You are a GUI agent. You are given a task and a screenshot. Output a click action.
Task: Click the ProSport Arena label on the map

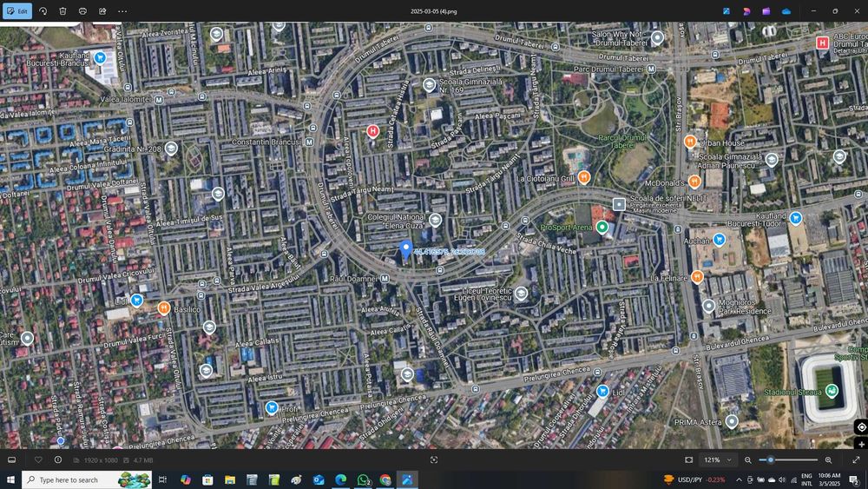click(566, 228)
